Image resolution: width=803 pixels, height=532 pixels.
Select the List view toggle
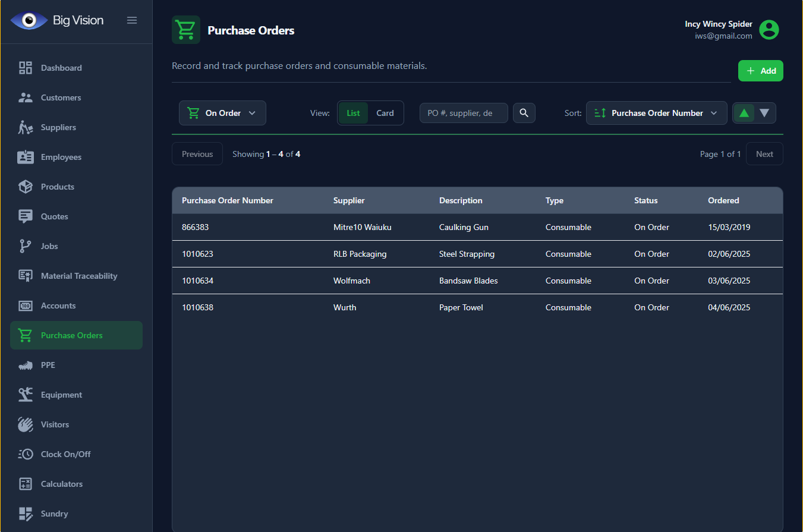353,113
